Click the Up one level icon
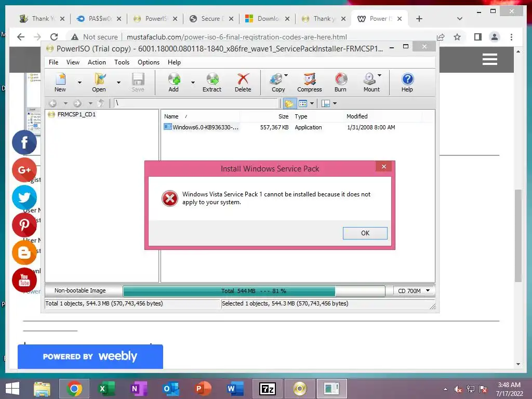 pyautogui.click(x=101, y=103)
